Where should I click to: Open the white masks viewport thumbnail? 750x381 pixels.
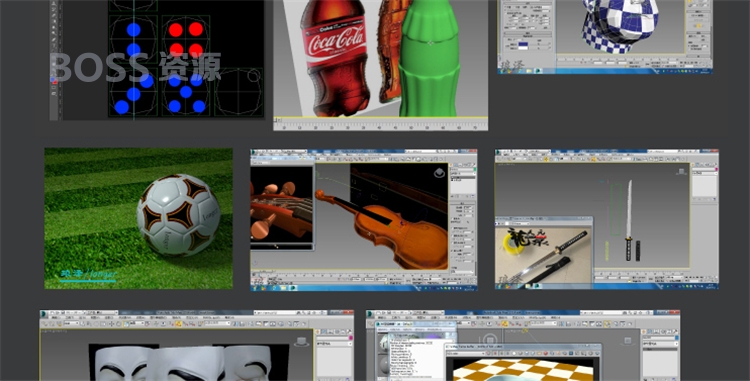[197, 345]
